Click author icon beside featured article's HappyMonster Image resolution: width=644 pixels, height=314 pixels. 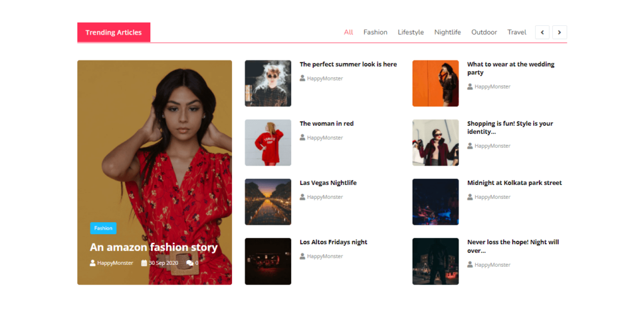click(93, 263)
